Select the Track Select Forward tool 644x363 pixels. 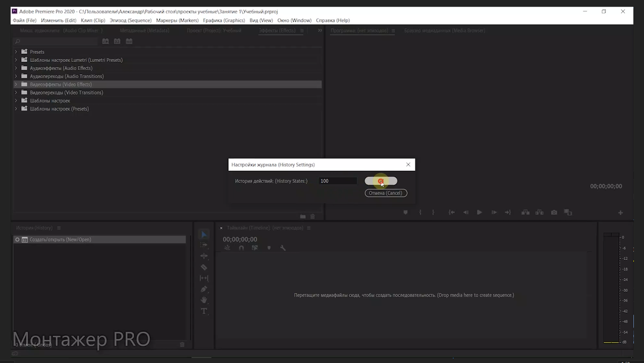(x=204, y=245)
